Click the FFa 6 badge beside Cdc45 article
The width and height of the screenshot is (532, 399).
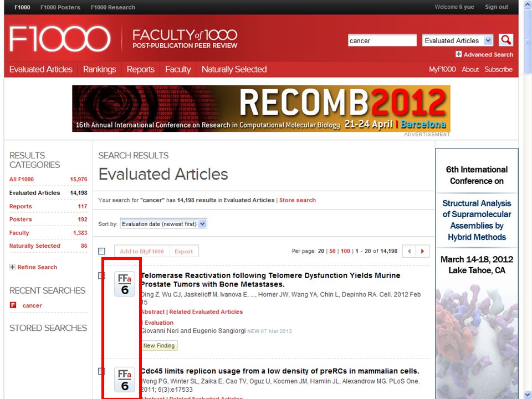tap(125, 380)
